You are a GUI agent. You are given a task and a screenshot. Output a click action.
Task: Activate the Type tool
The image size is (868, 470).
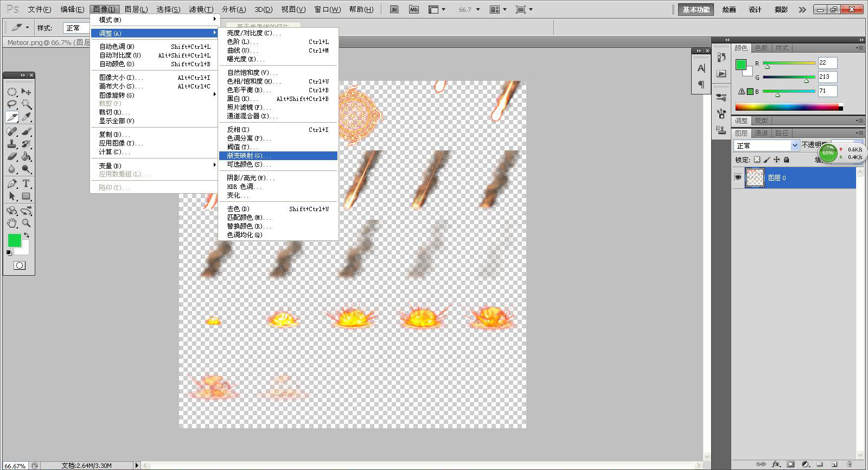(x=26, y=183)
